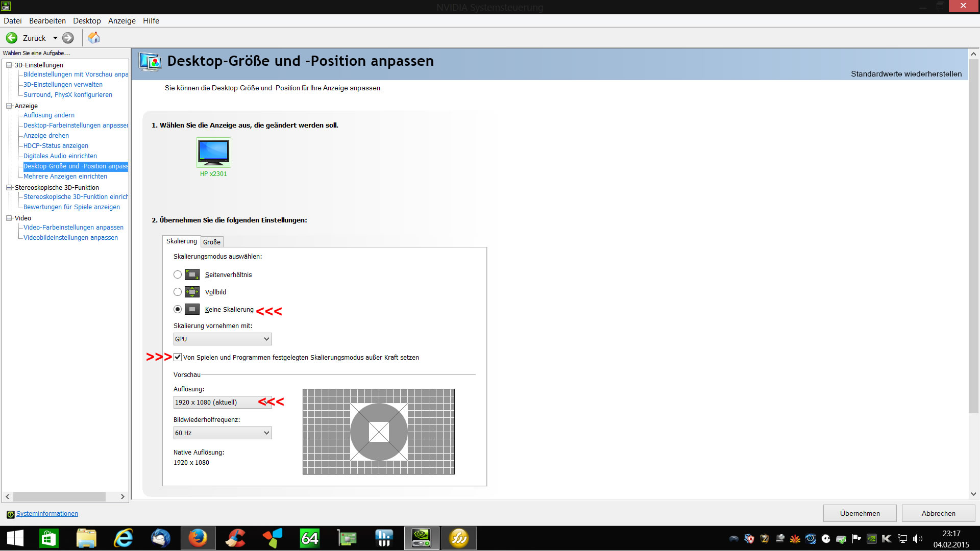Click the sidebar horizontal scrollbar thumb

pyautogui.click(x=59, y=496)
